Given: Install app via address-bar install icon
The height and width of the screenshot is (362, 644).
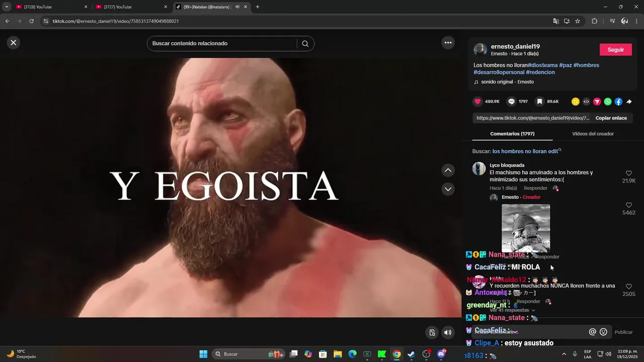Looking at the screenshot, I should (x=567, y=21).
